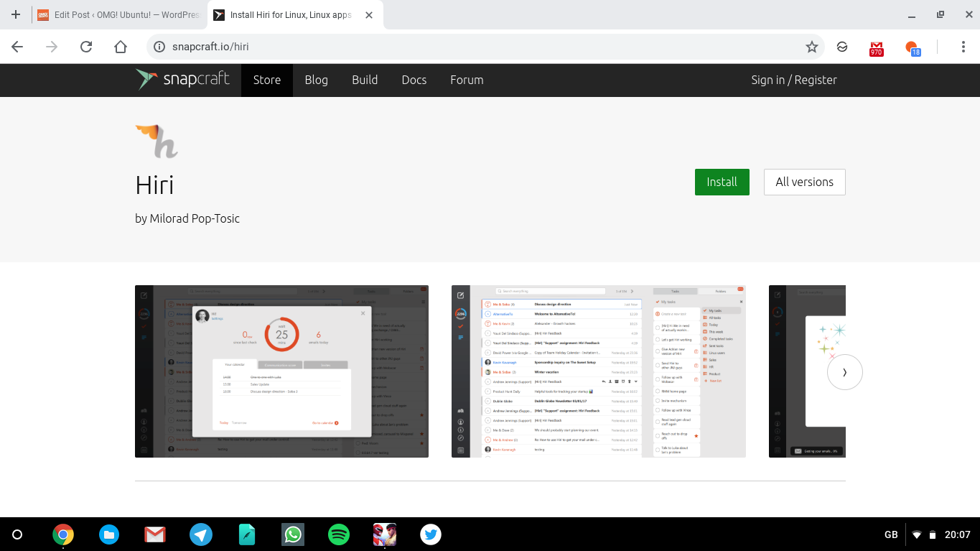The height and width of the screenshot is (551, 980).
Task: Select the Install Hiri for Linux tab
Action: point(294,14)
